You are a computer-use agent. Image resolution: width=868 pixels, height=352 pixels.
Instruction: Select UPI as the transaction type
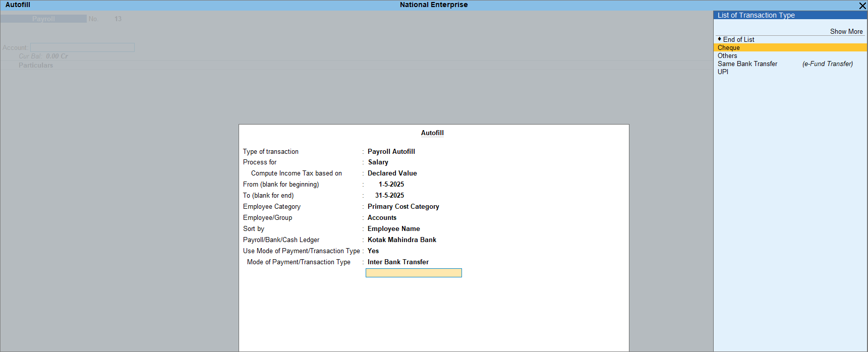click(723, 72)
